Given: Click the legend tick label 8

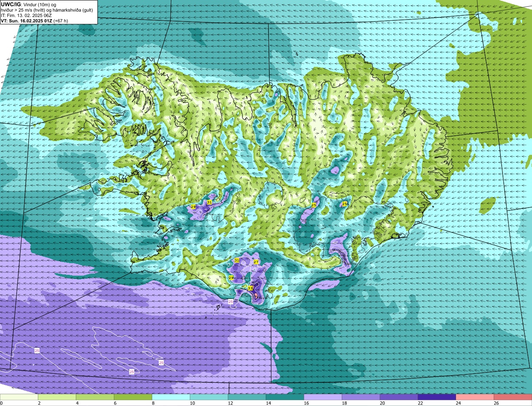Looking at the screenshot, I should [153, 403].
